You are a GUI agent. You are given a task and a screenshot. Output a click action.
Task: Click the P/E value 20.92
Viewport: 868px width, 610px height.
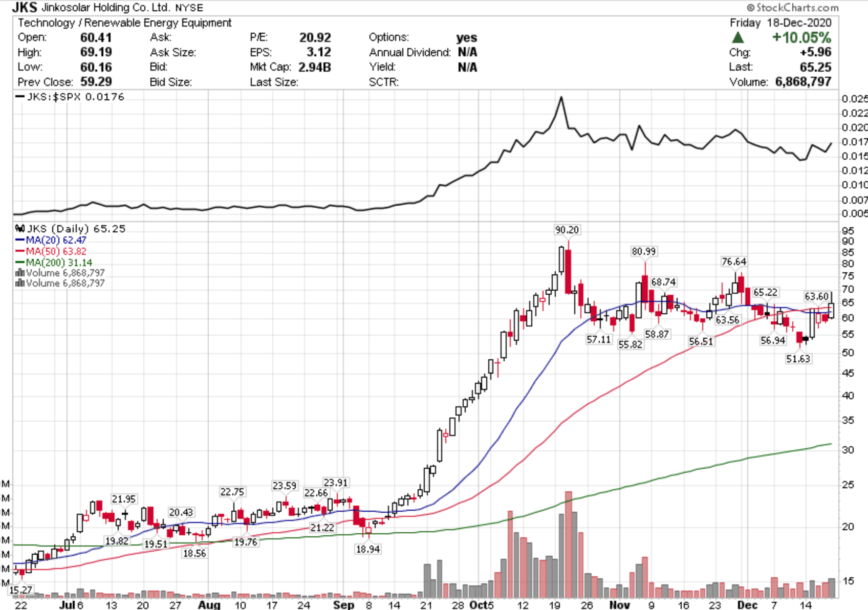click(x=315, y=37)
